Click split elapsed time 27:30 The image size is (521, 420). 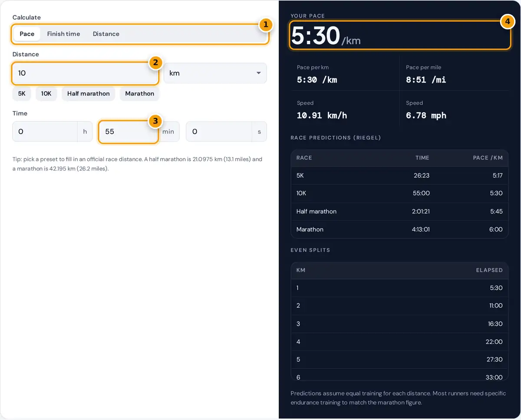tap(494, 359)
